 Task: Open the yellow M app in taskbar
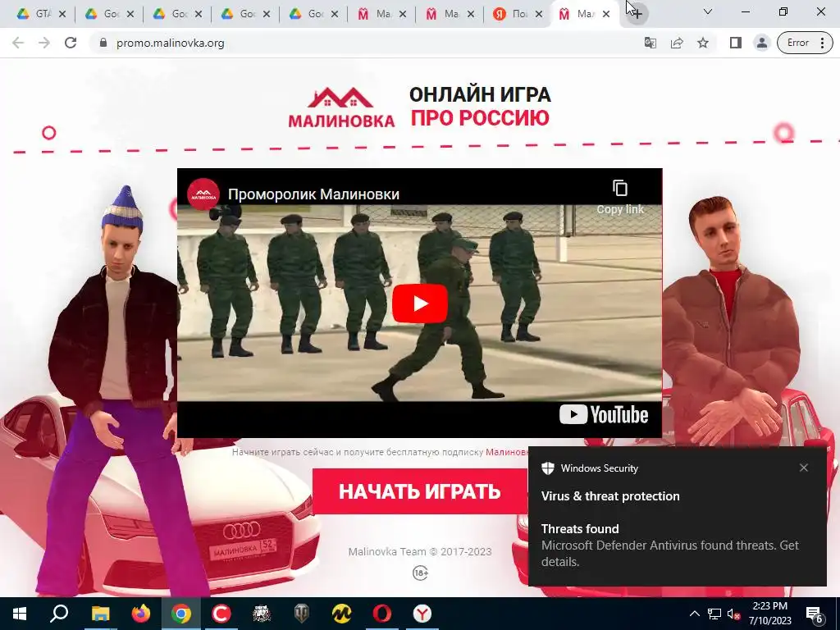tap(342, 614)
